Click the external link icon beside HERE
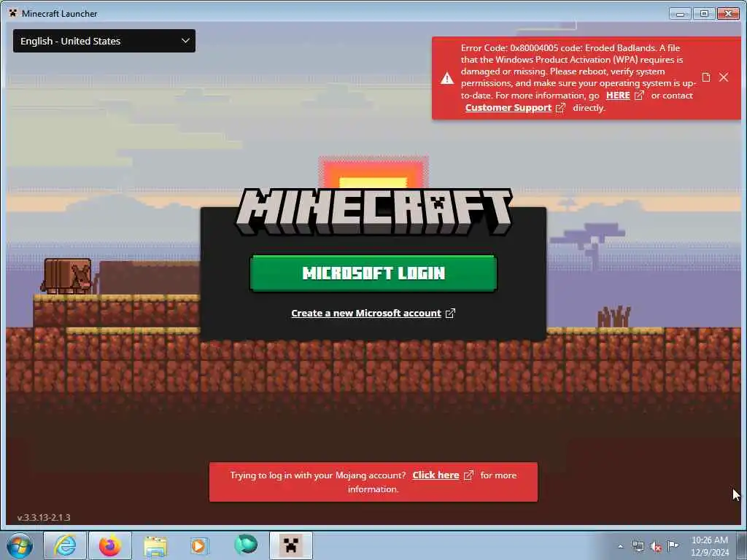747x560 pixels. click(x=639, y=96)
